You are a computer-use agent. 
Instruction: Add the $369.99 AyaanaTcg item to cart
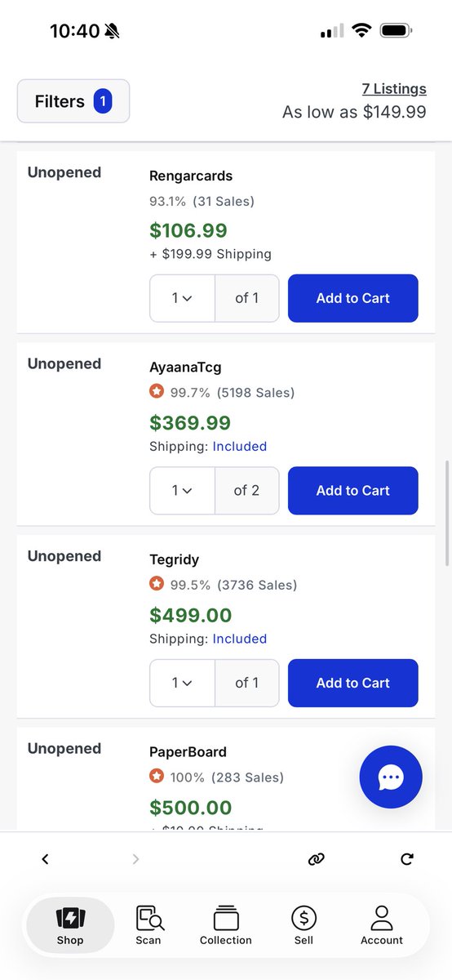pos(353,491)
